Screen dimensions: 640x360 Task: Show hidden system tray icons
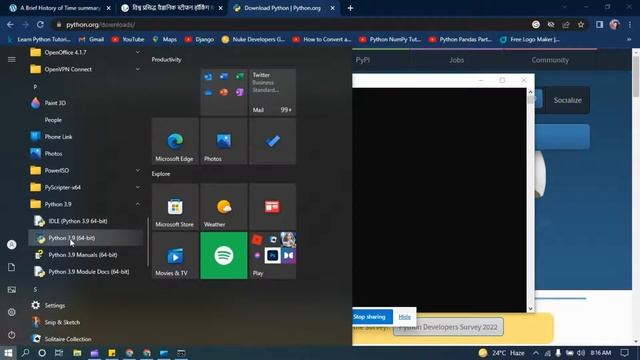point(536,353)
